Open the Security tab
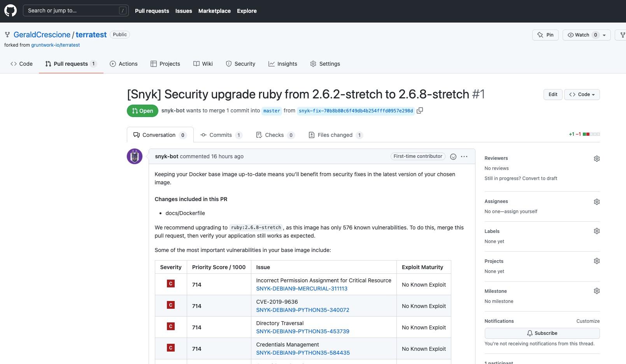This screenshot has width=626, height=364. (240, 64)
